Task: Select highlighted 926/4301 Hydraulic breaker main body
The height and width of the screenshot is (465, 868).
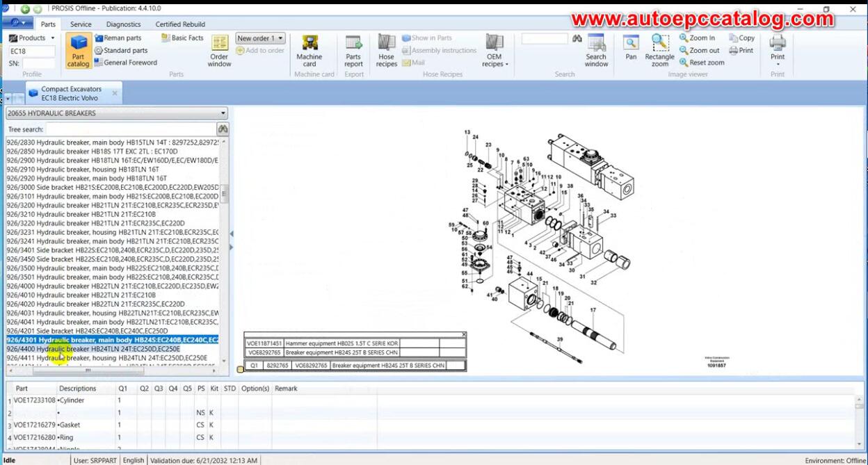Action: pyautogui.click(x=113, y=340)
